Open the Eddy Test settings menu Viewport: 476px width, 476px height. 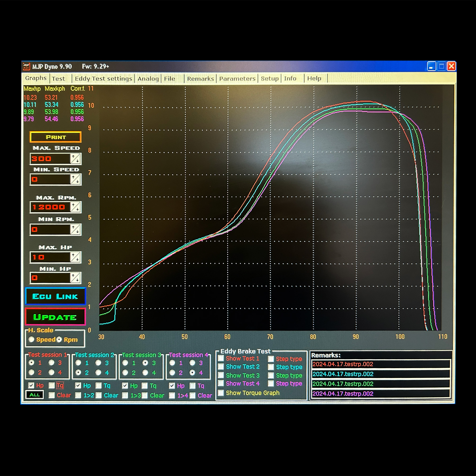[x=103, y=79]
